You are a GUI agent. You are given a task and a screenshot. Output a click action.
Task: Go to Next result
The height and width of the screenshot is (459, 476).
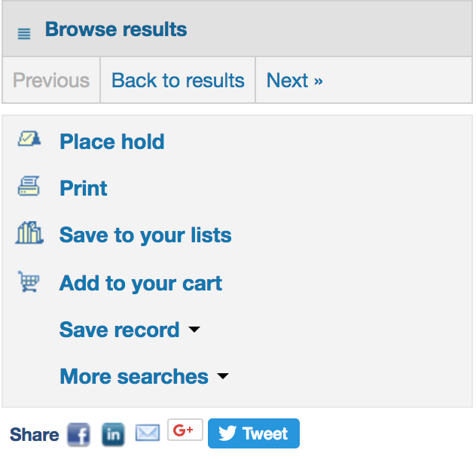coord(294,81)
